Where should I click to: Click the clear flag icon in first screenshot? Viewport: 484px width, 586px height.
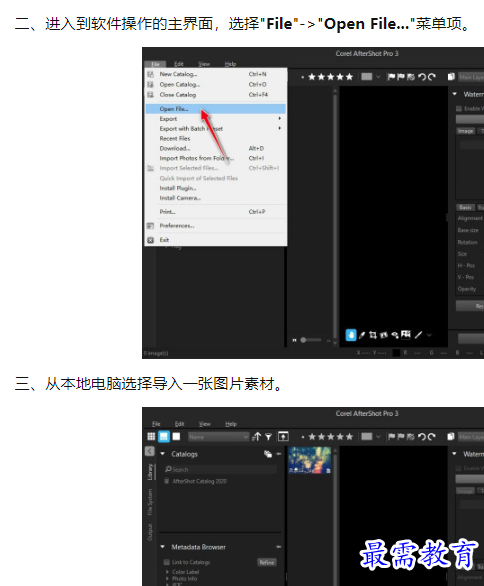point(411,77)
